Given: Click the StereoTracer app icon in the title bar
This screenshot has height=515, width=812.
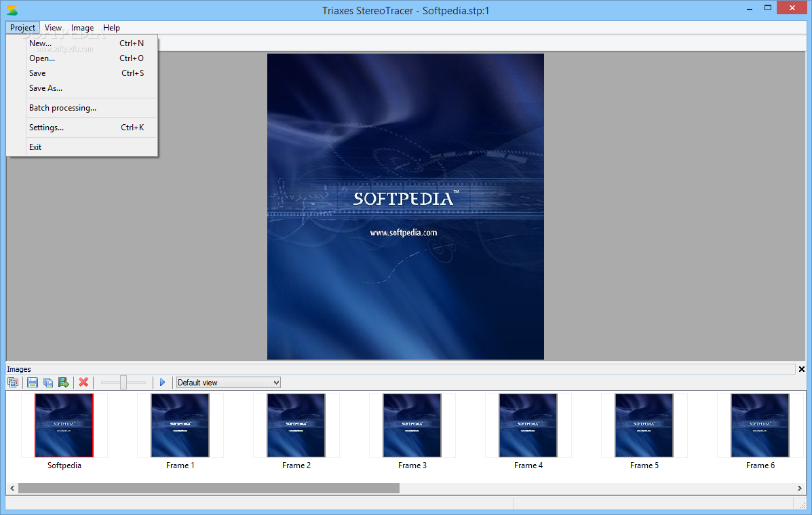Looking at the screenshot, I should pyautogui.click(x=12, y=10).
